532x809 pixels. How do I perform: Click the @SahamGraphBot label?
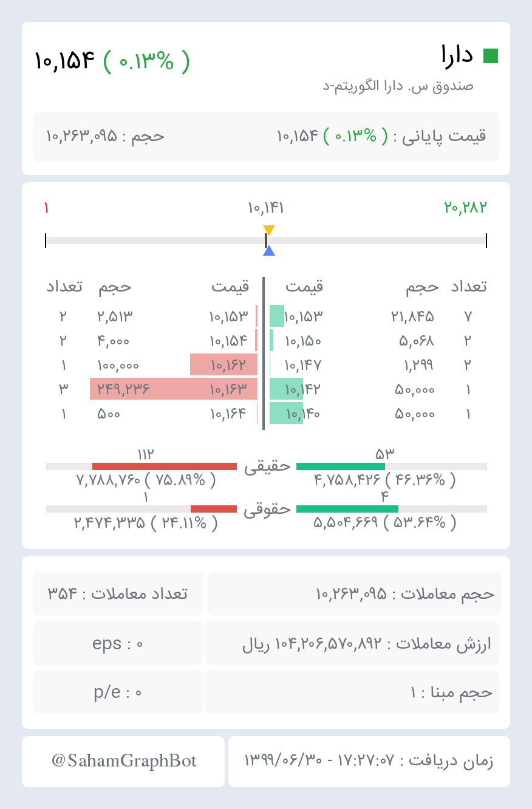click(x=124, y=761)
